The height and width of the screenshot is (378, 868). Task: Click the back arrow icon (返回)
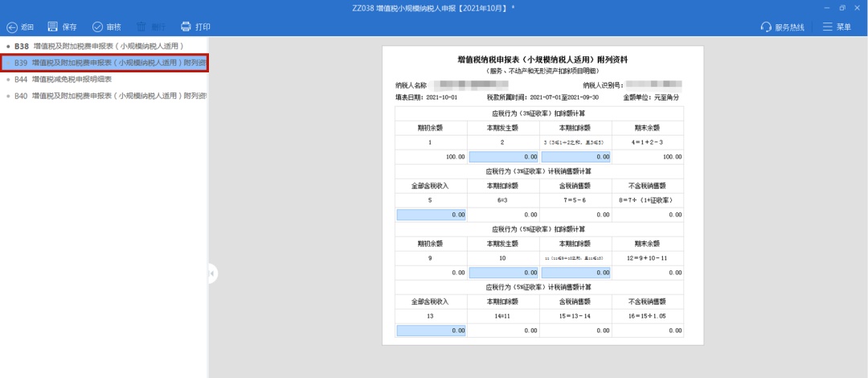point(12,27)
